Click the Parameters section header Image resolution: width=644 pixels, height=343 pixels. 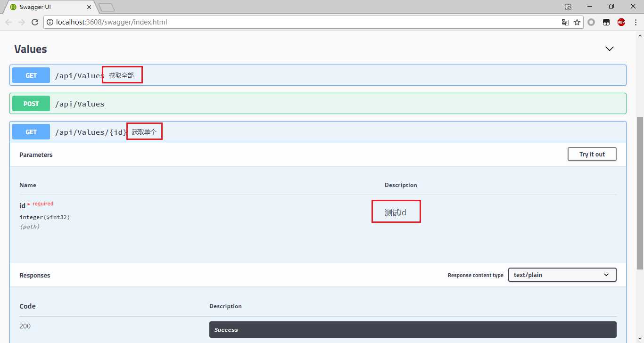36,155
